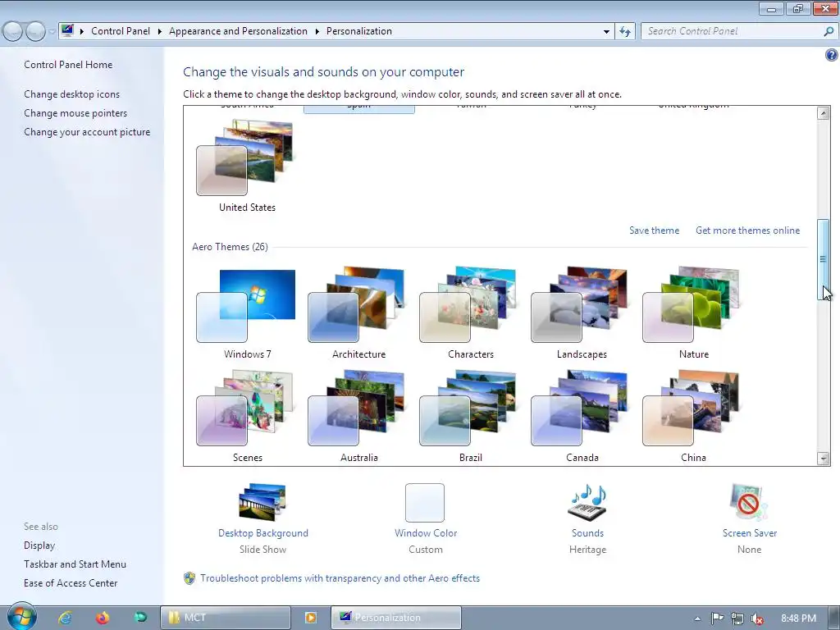840x630 pixels.
Task: Click the address bar refresh button
Action: pos(624,31)
